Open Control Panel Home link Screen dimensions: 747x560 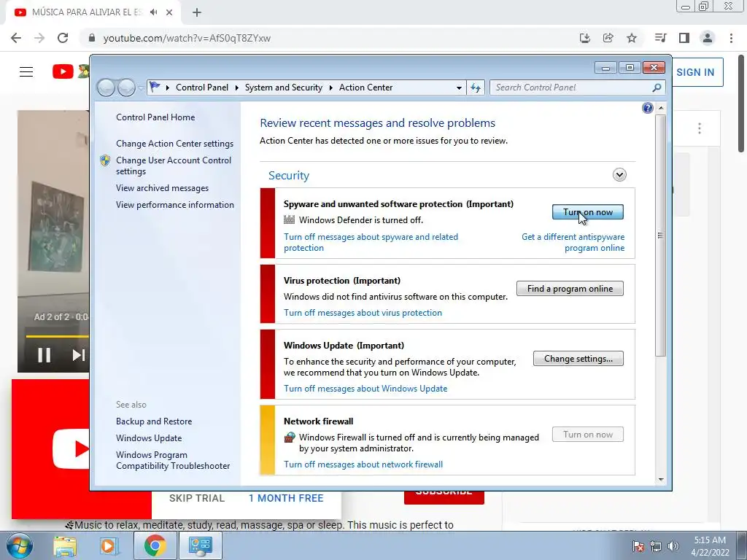point(155,117)
